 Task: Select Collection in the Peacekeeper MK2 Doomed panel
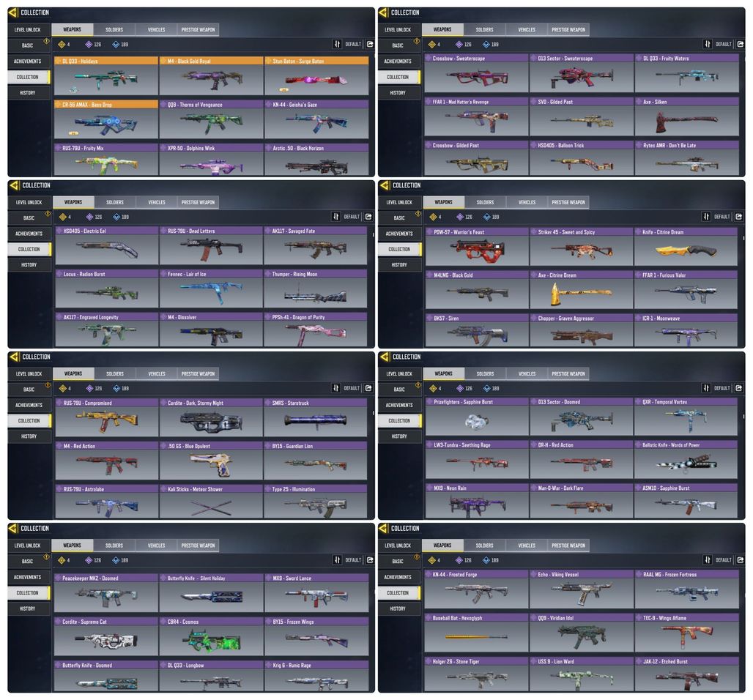(28, 593)
